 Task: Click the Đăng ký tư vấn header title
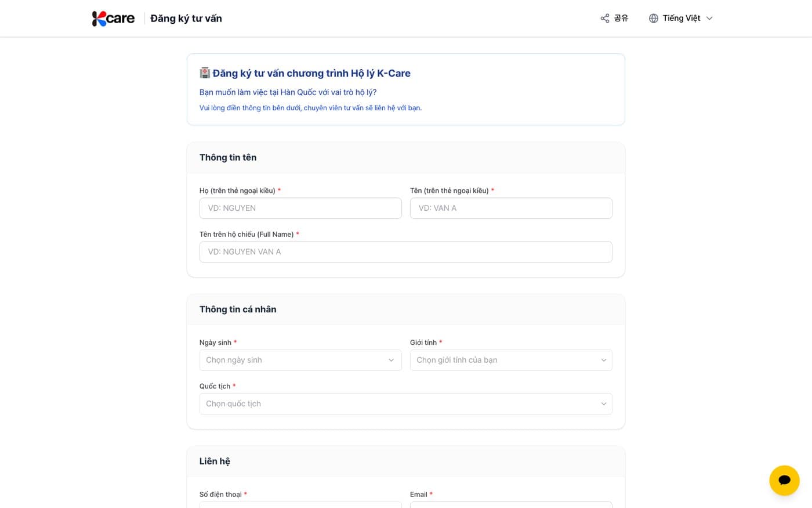click(x=186, y=19)
